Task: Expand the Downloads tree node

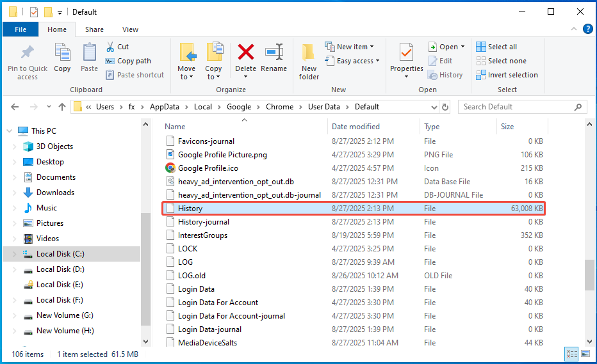Action: coord(15,193)
